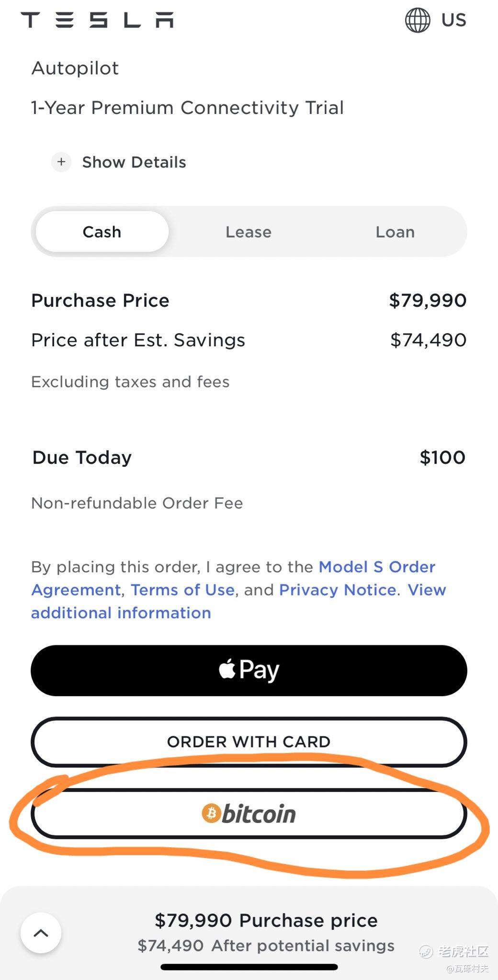This screenshot has width=498, height=980.
Task: Expand summary with up chevron button
Action: (x=41, y=933)
